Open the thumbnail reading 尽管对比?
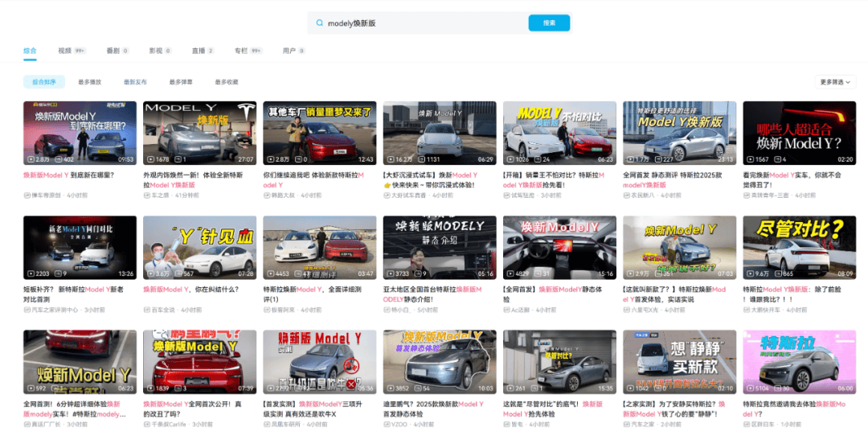The width and height of the screenshot is (868, 436). point(800,248)
